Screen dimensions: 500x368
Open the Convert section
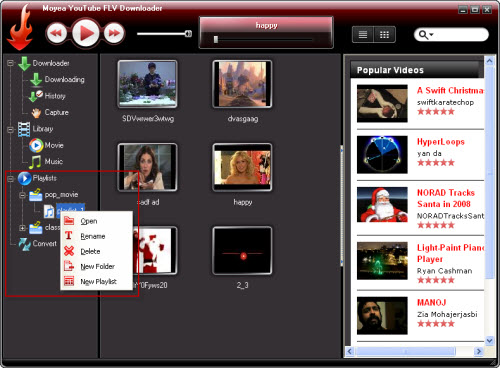click(x=45, y=244)
